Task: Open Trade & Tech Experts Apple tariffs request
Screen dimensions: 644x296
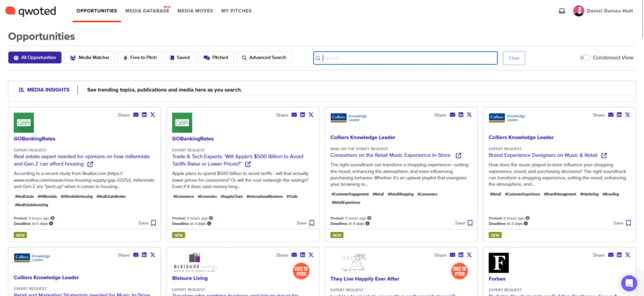Action: pyautogui.click(x=238, y=160)
